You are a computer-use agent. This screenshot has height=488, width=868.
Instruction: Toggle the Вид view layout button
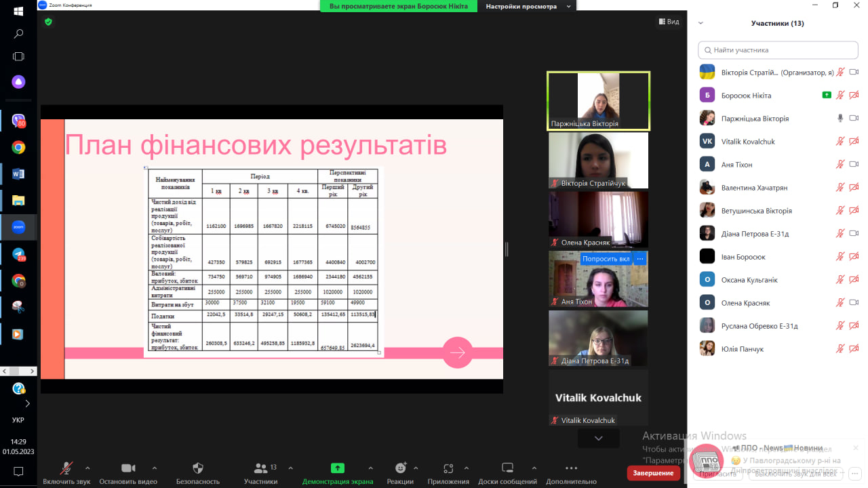click(x=668, y=22)
